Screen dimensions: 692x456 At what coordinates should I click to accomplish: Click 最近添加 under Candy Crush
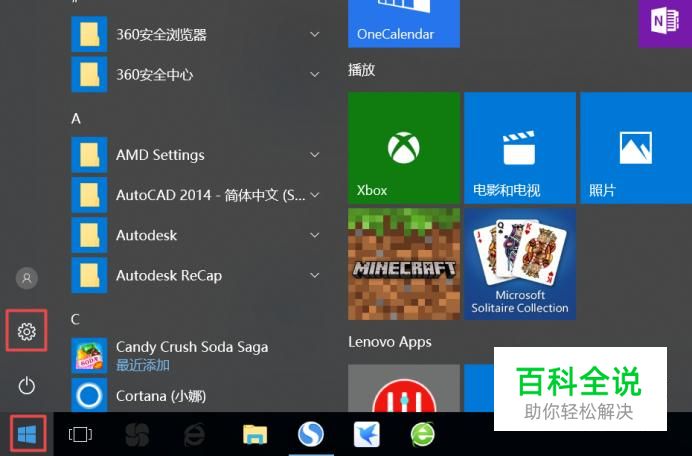click(143, 365)
